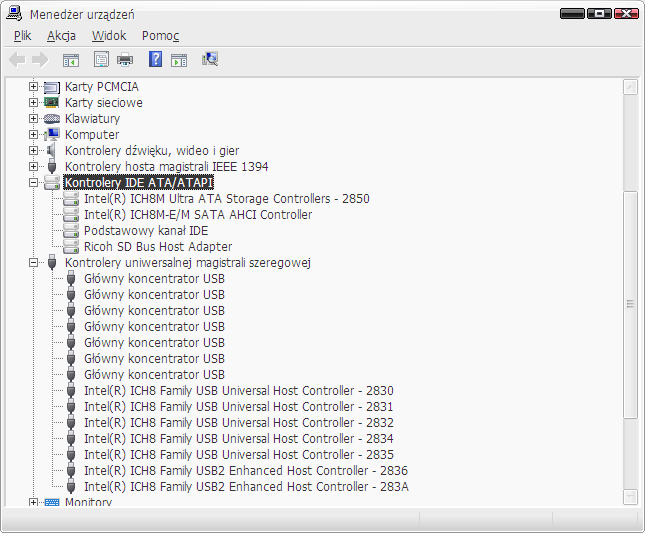645x533 pixels.
Task: Click the Device Manager title bar icon
Action: [x=14, y=13]
